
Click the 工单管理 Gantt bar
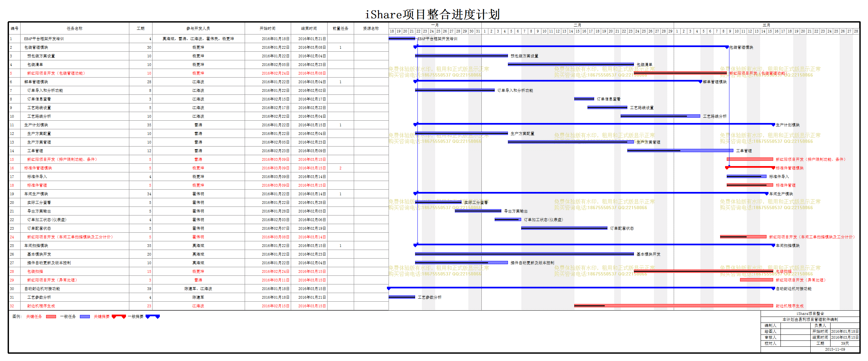[680, 150]
